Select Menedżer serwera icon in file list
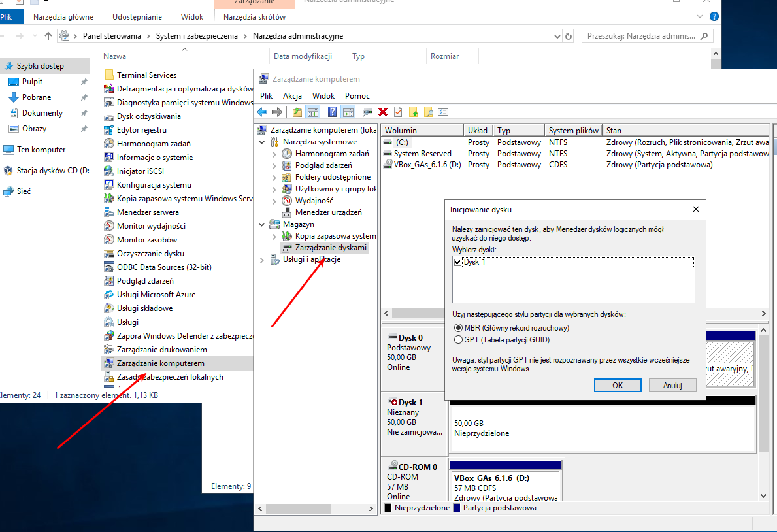 tap(108, 212)
